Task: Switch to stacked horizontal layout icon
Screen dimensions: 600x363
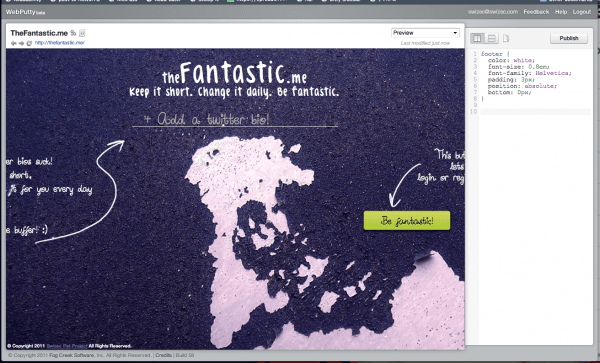Action: 492,38
